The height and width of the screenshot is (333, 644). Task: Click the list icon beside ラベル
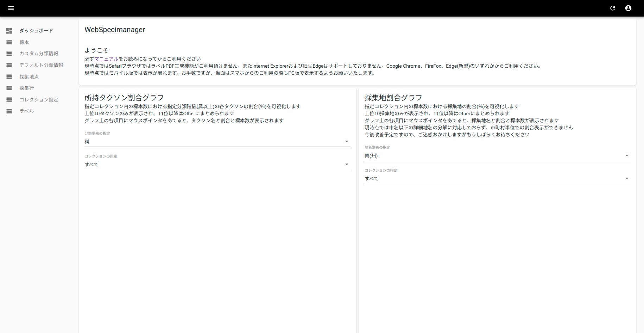9,111
